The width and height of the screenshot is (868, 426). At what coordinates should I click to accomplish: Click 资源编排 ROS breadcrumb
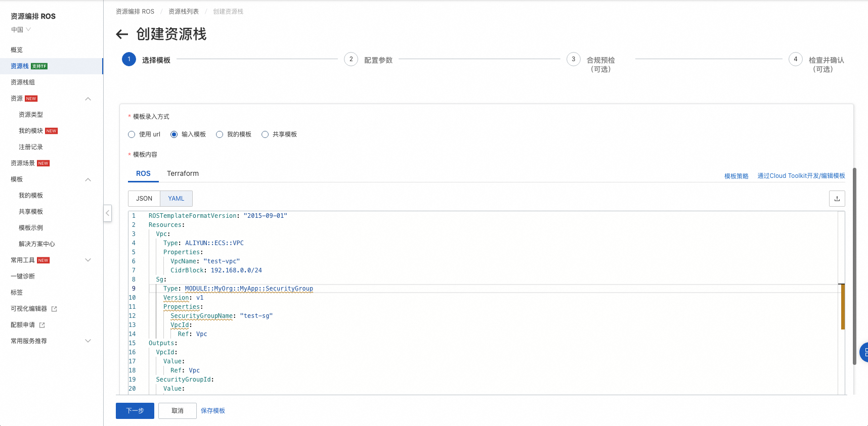coord(135,12)
